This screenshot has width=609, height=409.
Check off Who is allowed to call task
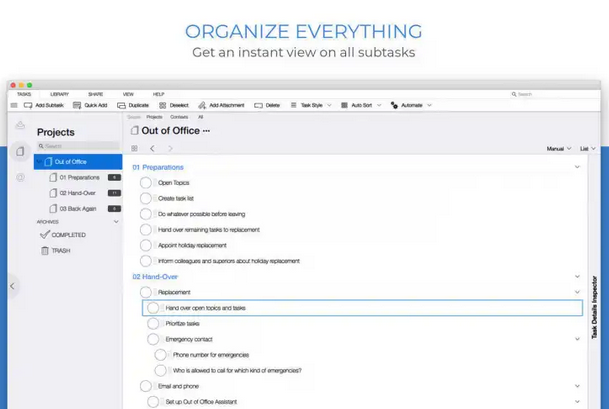coord(160,371)
